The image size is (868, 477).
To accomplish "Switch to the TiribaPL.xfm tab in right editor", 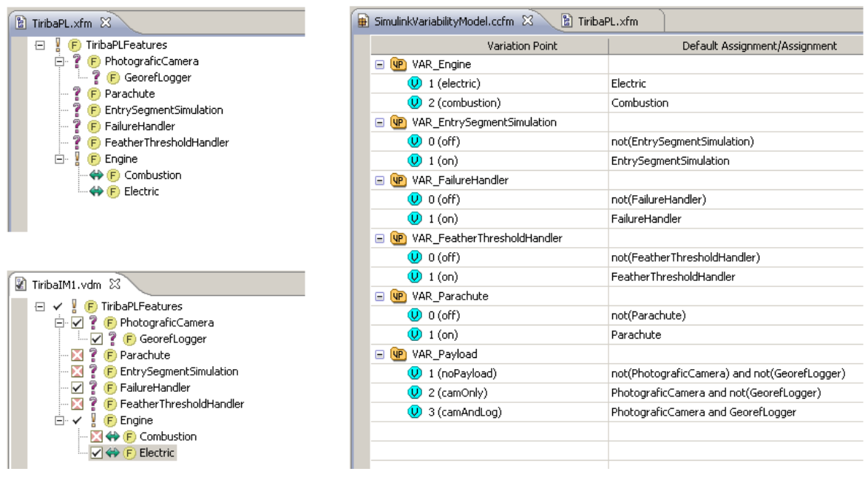I will 605,21.
